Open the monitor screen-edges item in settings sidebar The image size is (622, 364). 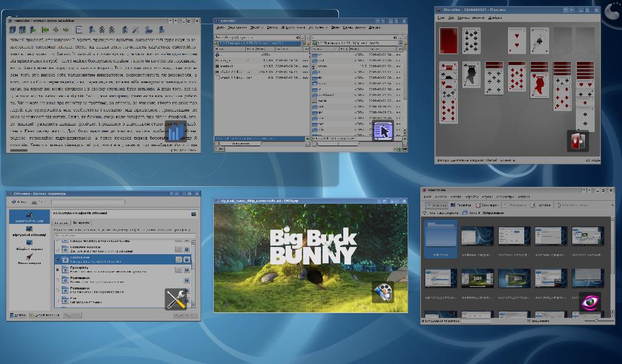(29, 245)
